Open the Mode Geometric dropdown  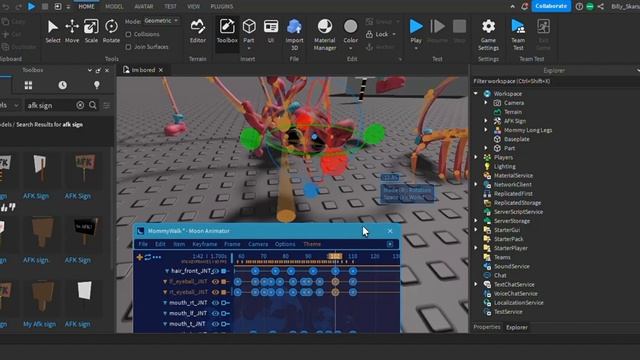point(162,21)
